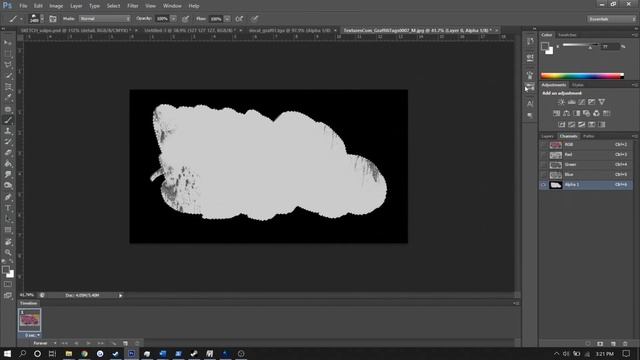This screenshot has width=640, height=360.
Task: Click the color spectrum ramp
Action: tap(582, 76)
